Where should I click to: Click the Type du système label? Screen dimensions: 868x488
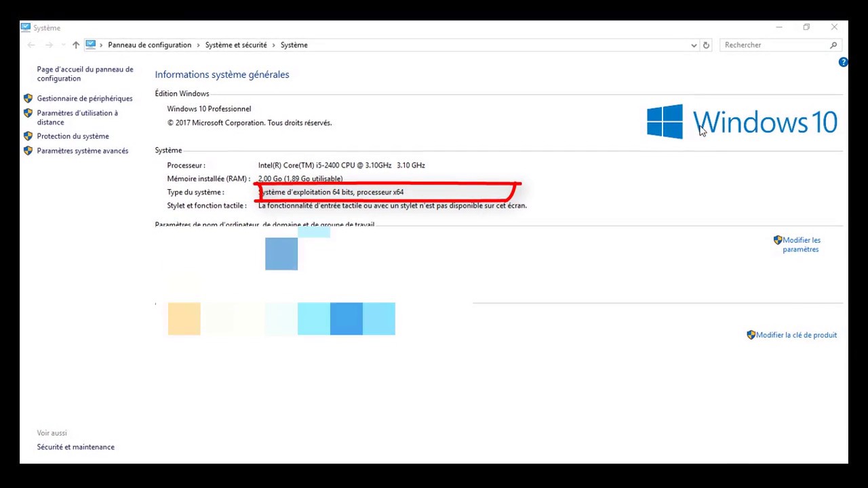coord(195,192)
